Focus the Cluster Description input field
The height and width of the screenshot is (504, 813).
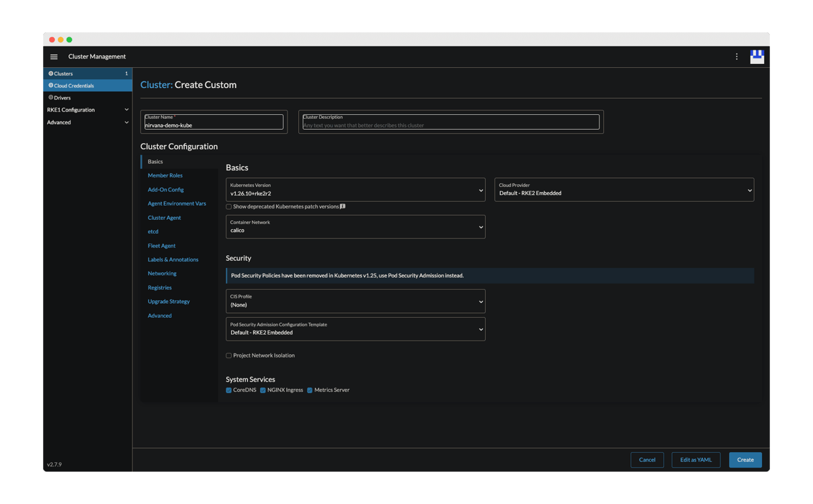point(451,122)
